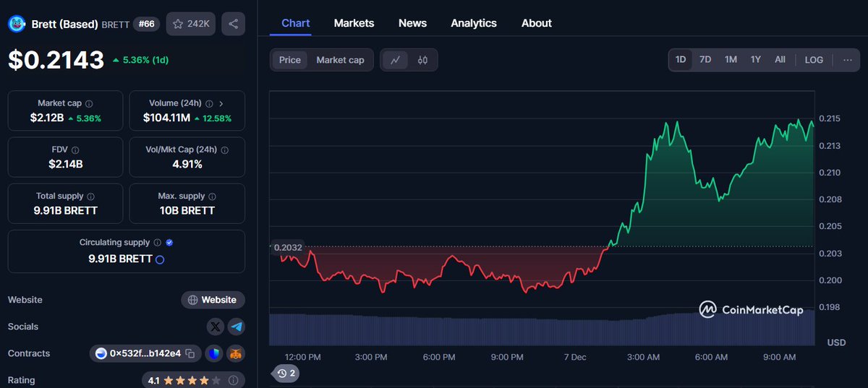The width and height of the screenshot is (868, 388).
Task: Toggle LOG scale on chart
Action: coord(814,60)
